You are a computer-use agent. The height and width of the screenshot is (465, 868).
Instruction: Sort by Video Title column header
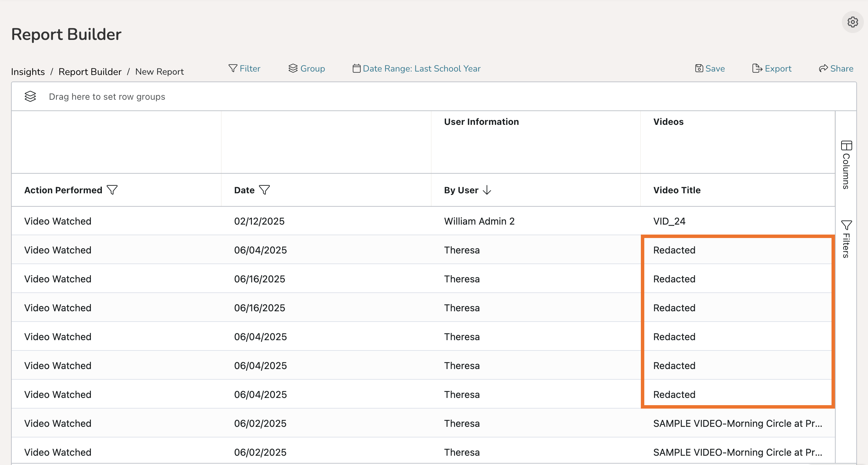[677, 190]
